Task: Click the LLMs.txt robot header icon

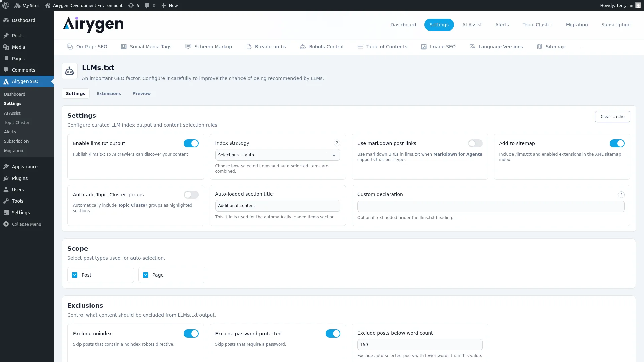Action: (x=69, y=71)
